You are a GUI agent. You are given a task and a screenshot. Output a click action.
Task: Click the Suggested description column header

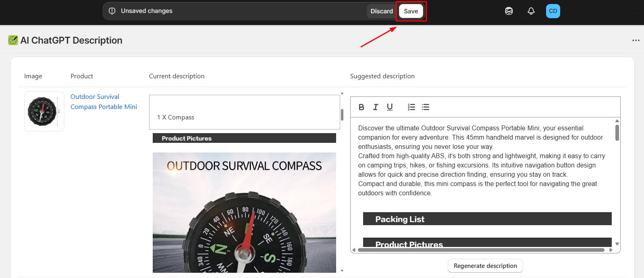(382, 76)
